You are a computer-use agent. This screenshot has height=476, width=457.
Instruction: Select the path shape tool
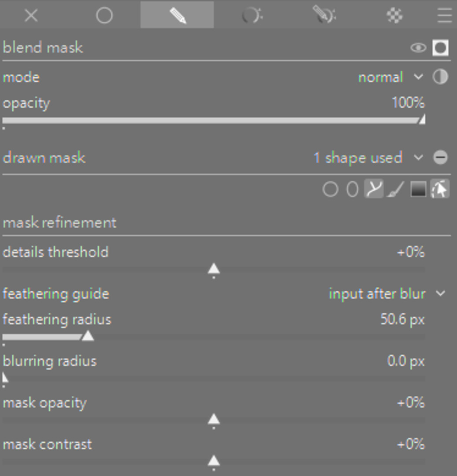coord(373,190)
